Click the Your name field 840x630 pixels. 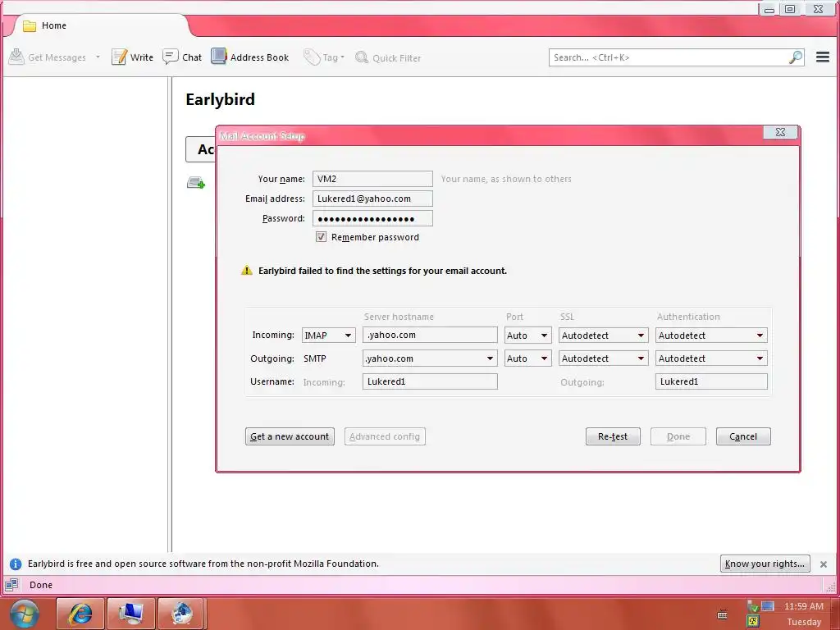(x=372, y=179)
